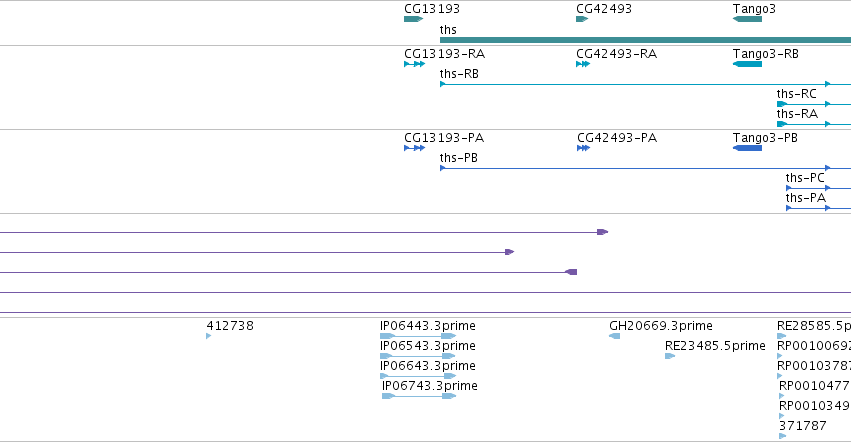Viewport: 851px width, 442px height.
Task: Select the IP06443.3prime EST feature
Action: pyautogui.click(x=418, y=336)
